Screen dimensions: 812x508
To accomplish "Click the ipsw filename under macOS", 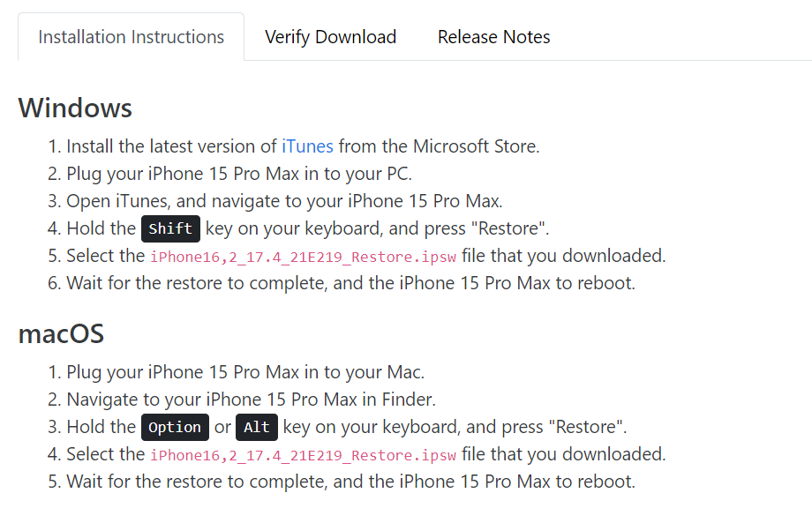I will tap(303, 455).
